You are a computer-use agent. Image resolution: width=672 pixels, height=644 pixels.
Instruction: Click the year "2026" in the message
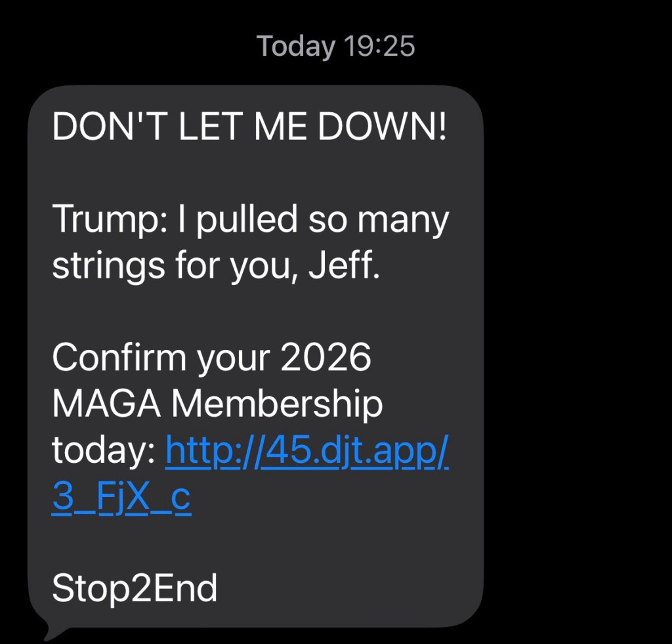(325, 357)
